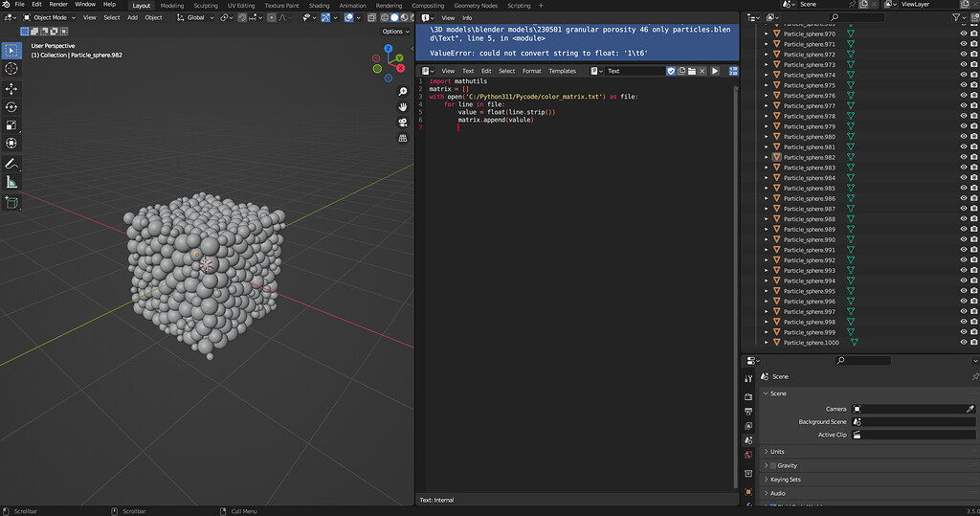Select the Transform tool

(11, 144)
